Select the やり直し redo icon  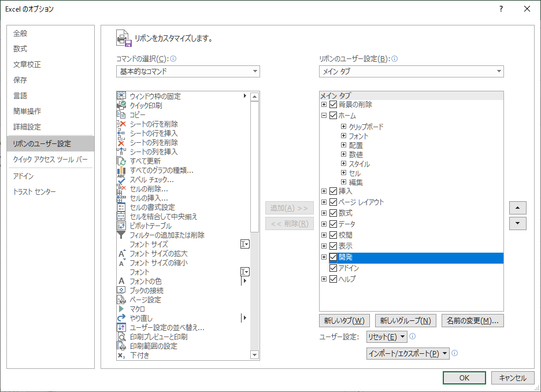pos(121,318)
